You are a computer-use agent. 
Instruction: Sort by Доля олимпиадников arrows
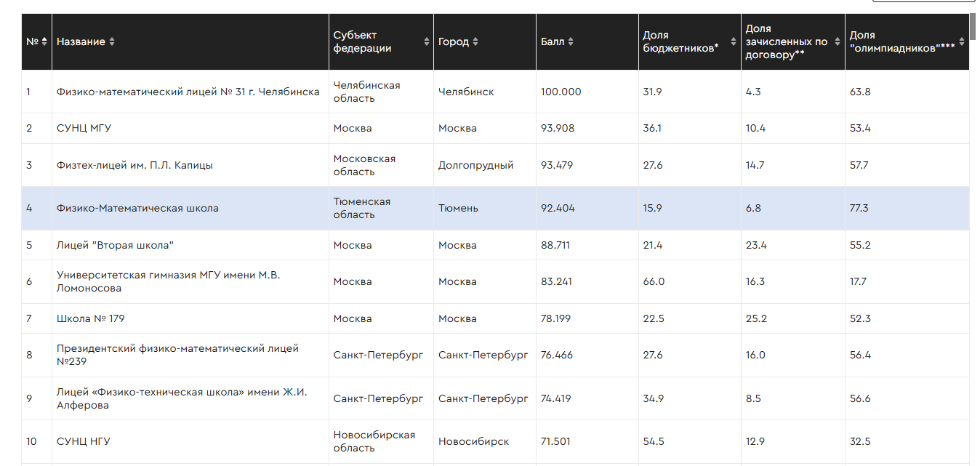962,41
